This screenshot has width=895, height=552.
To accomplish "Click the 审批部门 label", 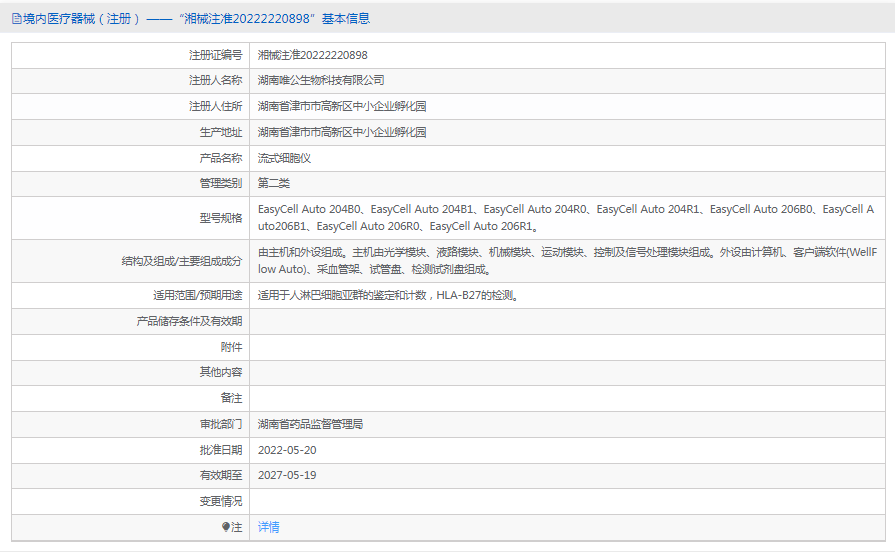I will 221,424.
